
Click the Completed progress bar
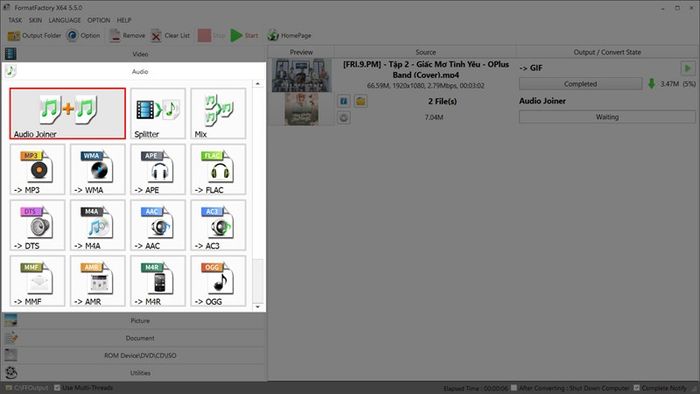[580, 84]
